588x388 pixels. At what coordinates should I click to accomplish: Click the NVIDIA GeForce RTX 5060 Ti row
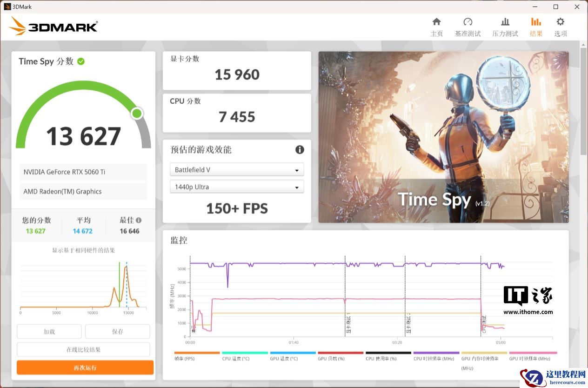tap(83, 172)
